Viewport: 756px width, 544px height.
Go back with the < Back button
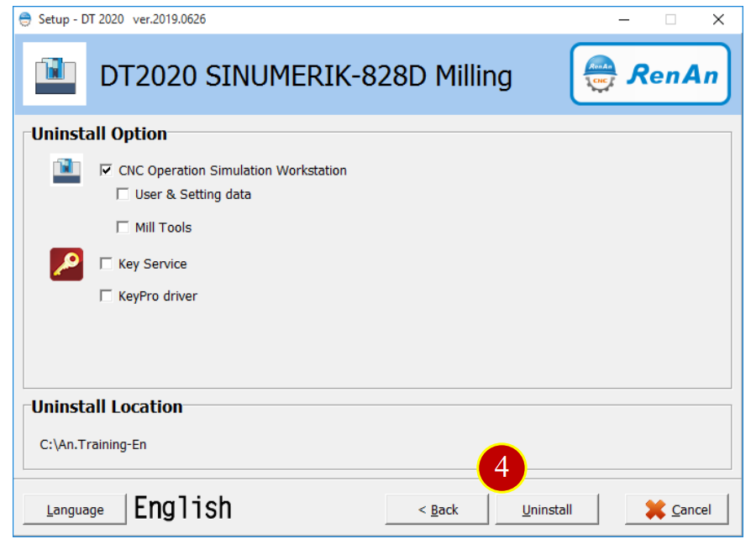click(438, 510)
